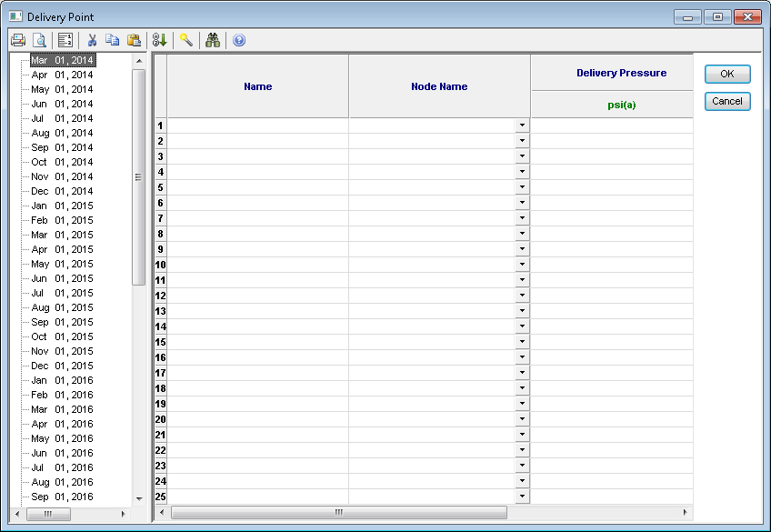
Task: Click the date list vertical scrollbar thumb
Action: [139, 177]
